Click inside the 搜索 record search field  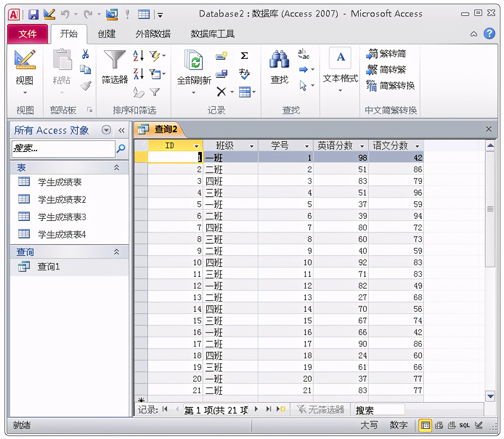[x=378, y=409]
